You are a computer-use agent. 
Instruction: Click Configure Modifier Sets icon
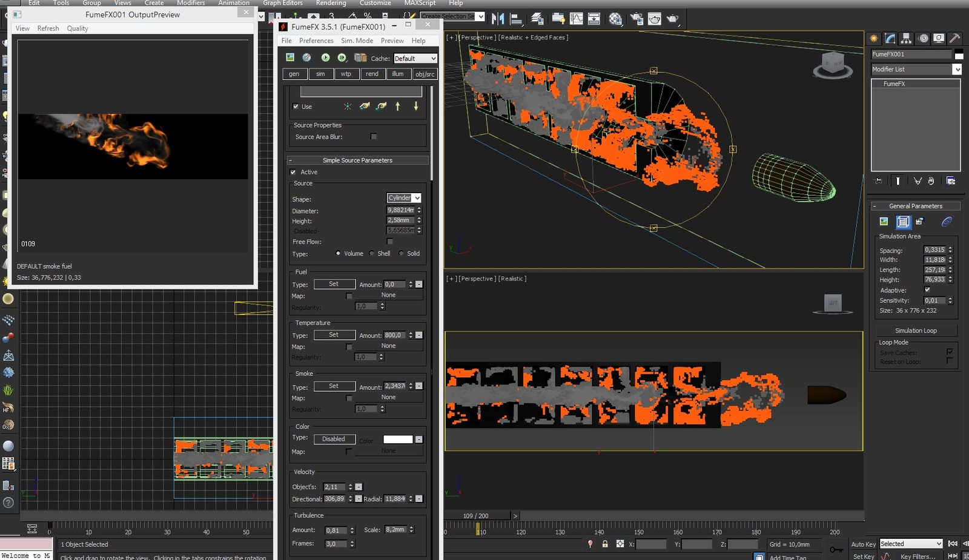pos(951,181)
